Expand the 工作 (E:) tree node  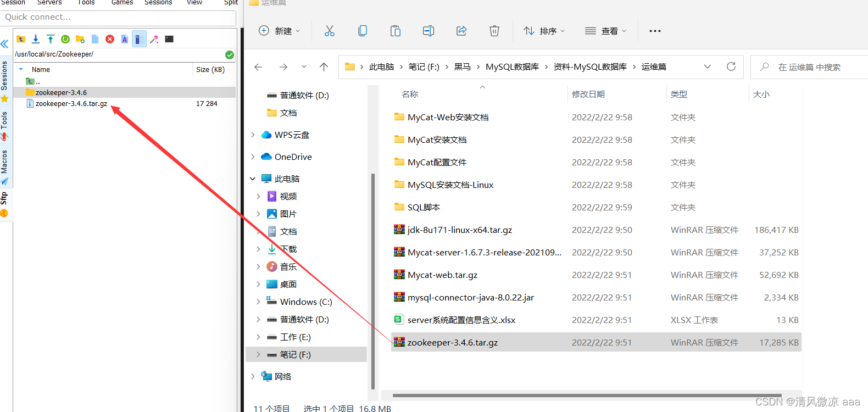pos(258,337)
